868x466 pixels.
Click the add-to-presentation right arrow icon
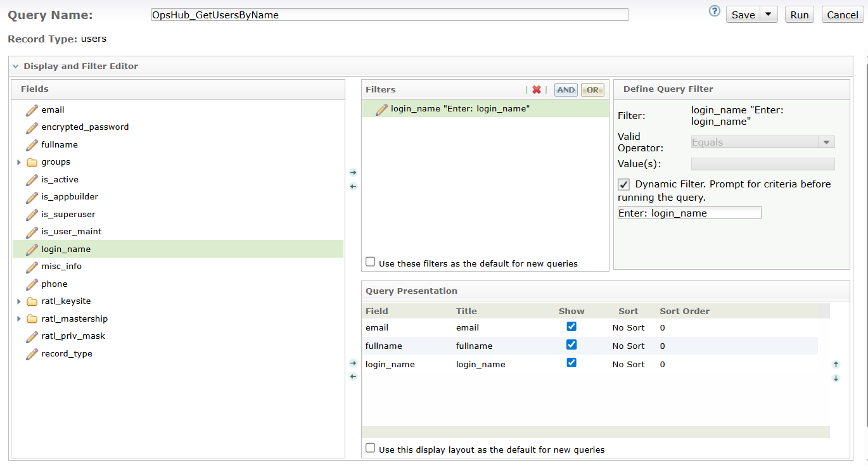click(x=353, y=363)
